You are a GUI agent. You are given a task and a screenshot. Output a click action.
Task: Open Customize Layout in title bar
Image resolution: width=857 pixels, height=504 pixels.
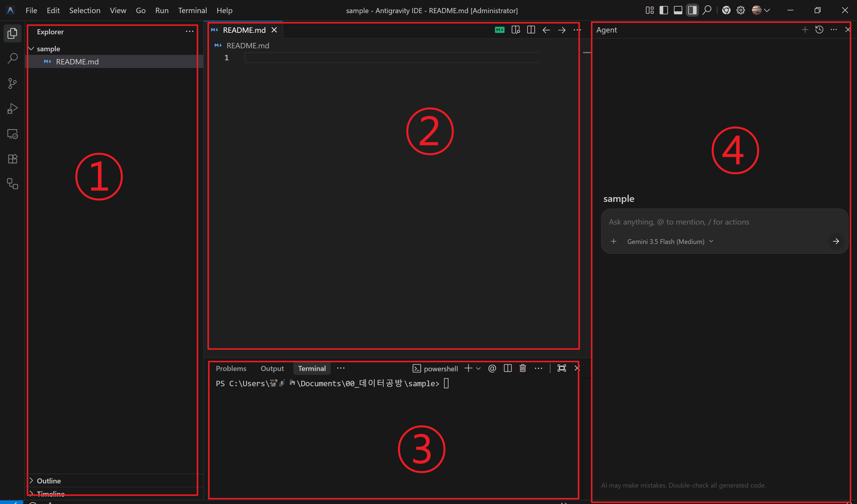pyautogui.click(x=649, y=10)
